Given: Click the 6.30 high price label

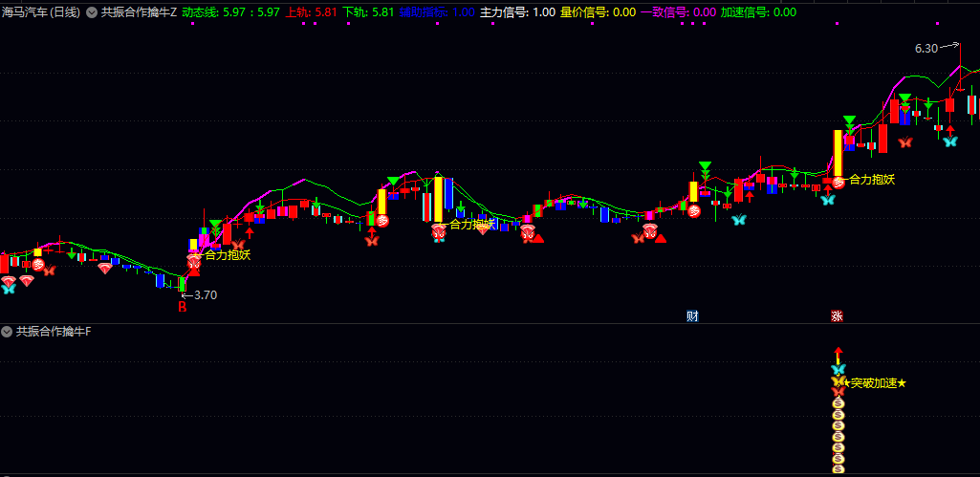Looking at the screenshot, I should click(926, 48).
